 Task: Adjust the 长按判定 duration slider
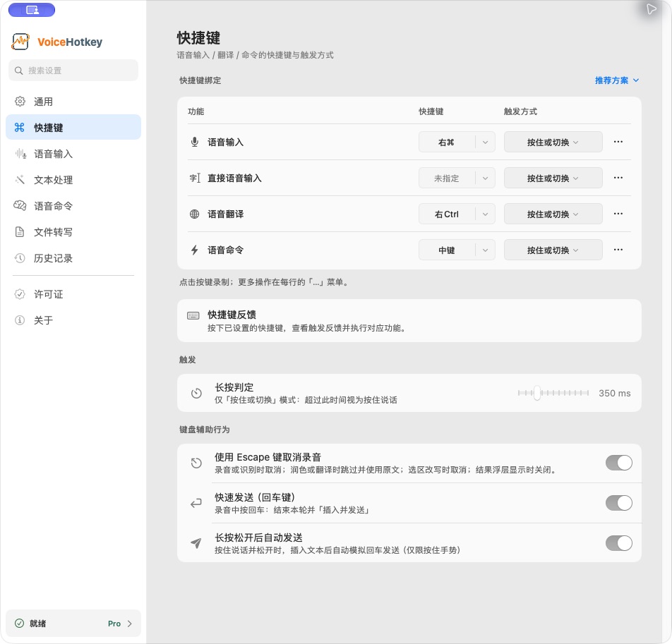coord(553,393)
